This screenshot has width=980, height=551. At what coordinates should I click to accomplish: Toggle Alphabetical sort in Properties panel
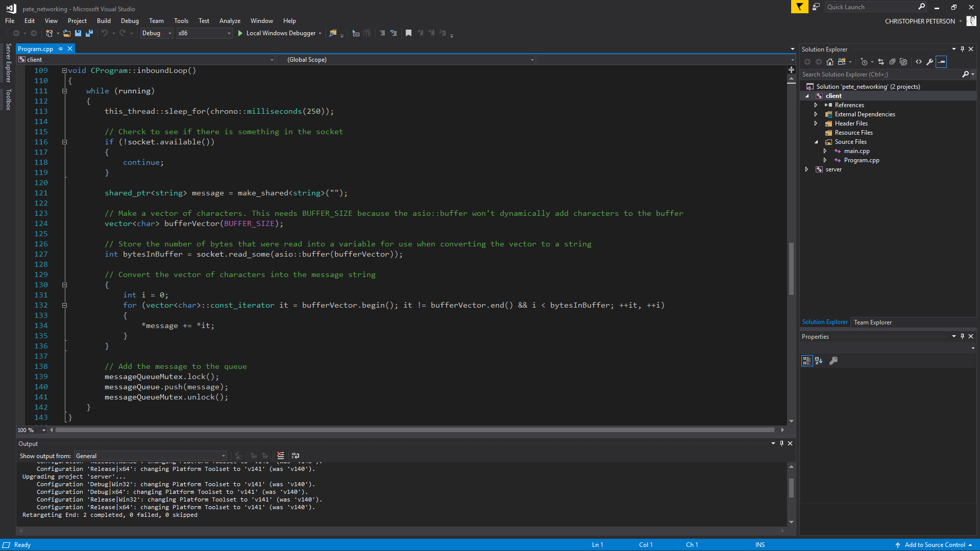[x=819, y=361]
